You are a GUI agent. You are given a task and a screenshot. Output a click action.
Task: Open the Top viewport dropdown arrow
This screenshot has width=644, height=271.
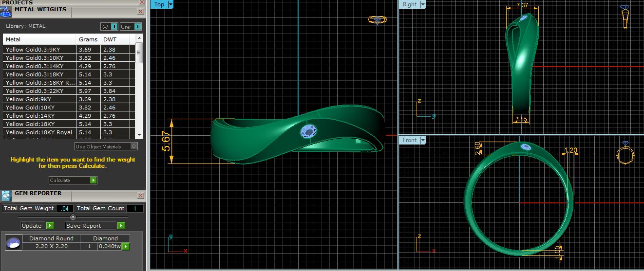click(x=170, y=4)
